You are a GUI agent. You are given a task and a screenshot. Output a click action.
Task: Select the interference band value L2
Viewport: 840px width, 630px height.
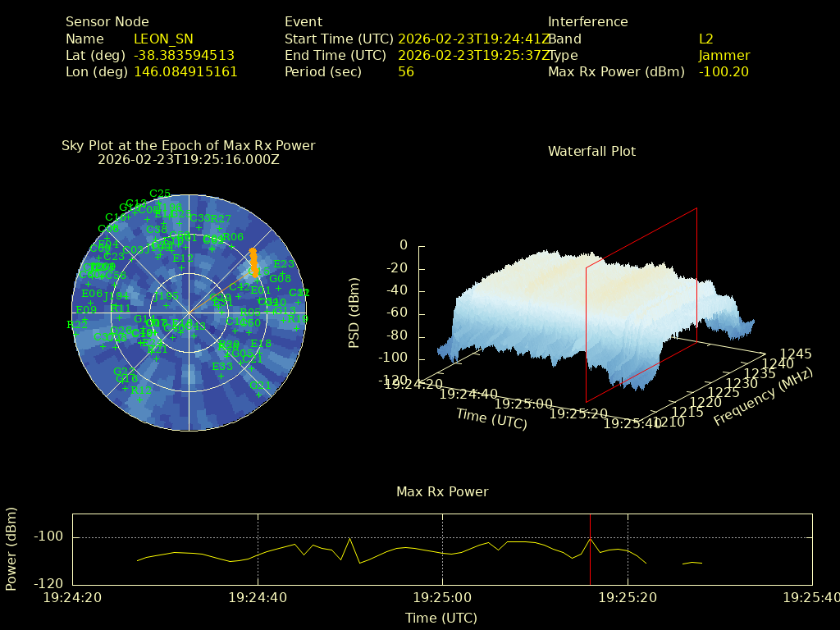tap(705, 39)
